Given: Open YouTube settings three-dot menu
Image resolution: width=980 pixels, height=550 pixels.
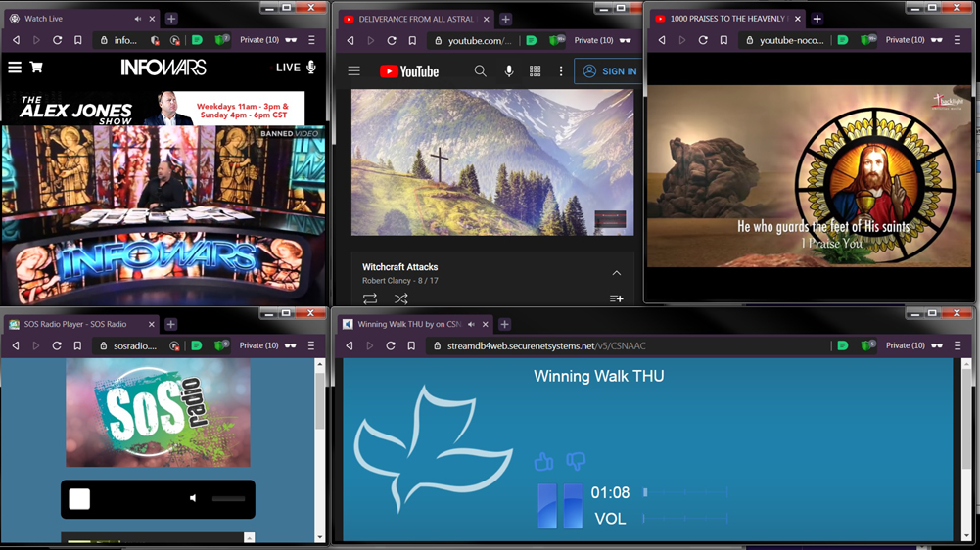Looking at the screenshot, I should pos(561,71).
